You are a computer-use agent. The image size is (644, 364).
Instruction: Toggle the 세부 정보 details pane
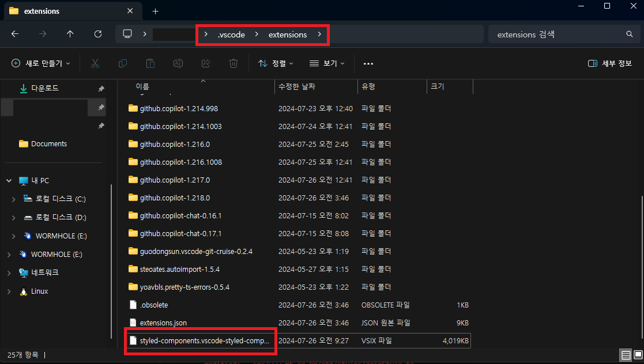click(x=610, y=63)
